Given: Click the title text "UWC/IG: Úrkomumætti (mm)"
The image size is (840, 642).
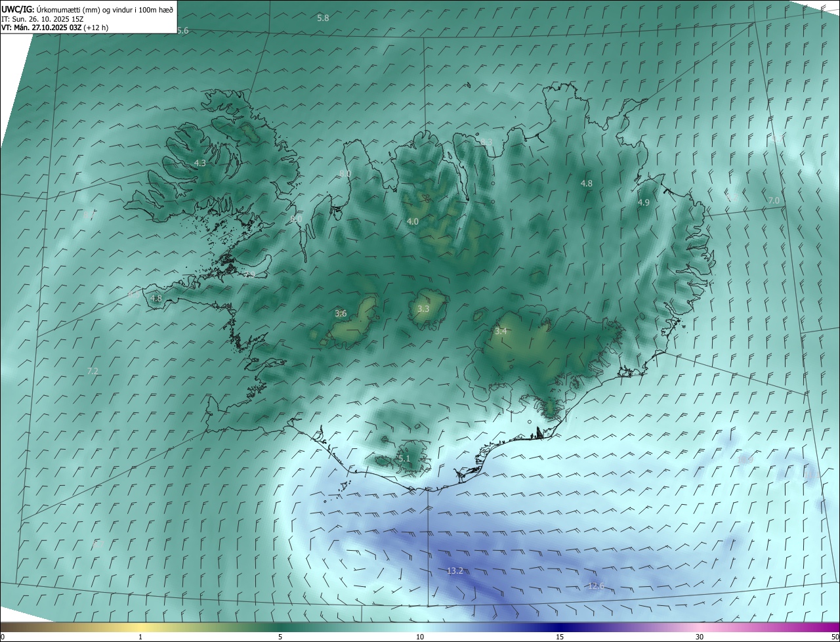Looking at the screenshot, I should (x=51, y=10).
